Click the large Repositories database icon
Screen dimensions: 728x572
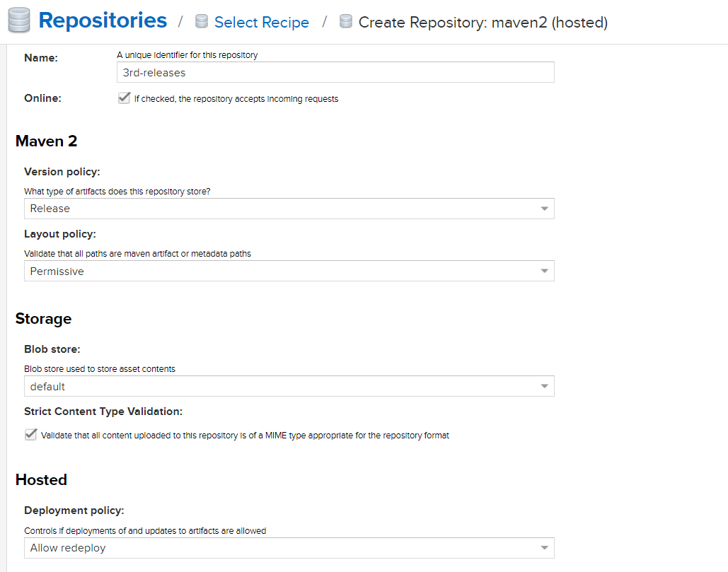pos(18,22)
